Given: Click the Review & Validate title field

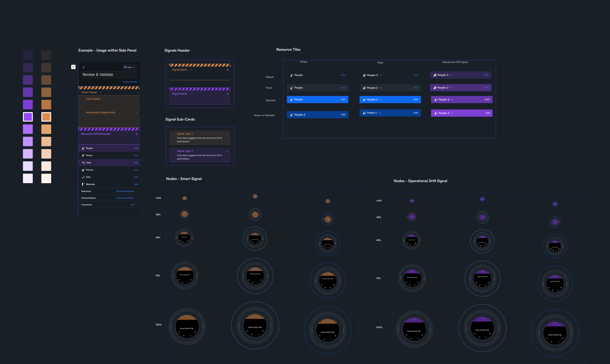Looking at the screenshot, I should click(109, 75).
